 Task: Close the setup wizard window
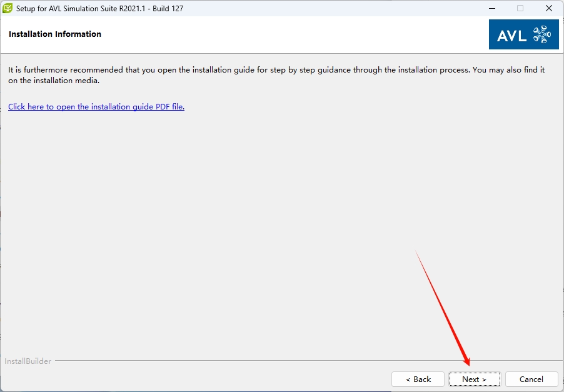[548, 9]
